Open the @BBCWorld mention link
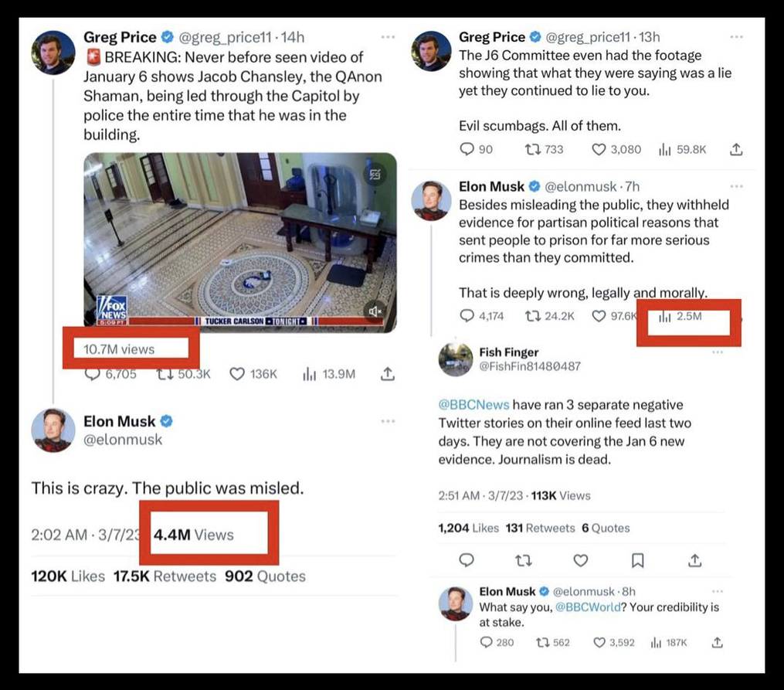The image size is (784, 690). (x=588, y=607)
